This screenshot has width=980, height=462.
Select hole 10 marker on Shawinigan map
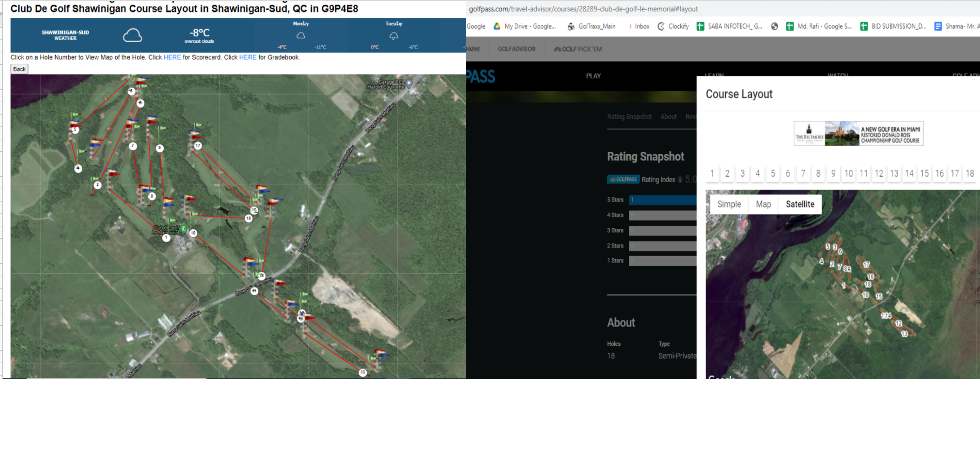[x=193, y=233]
